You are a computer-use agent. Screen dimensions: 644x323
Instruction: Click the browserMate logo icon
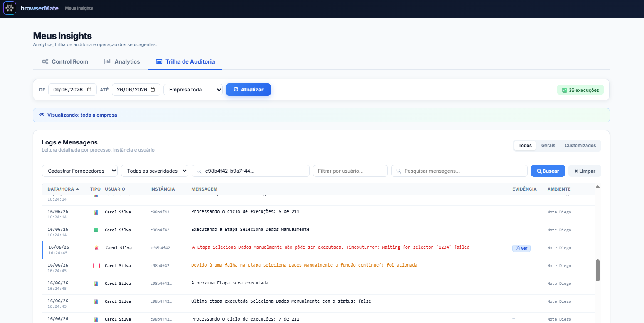pos(10,8)
